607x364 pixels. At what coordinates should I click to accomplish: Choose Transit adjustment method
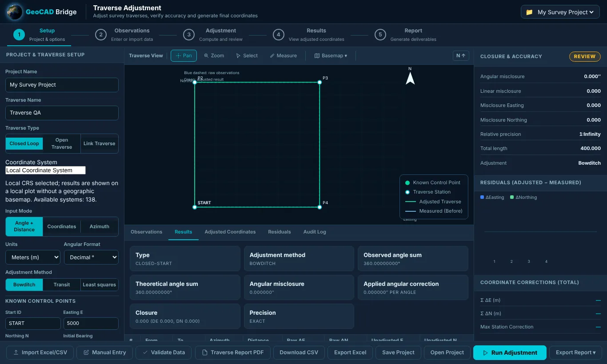pos(62,285)
